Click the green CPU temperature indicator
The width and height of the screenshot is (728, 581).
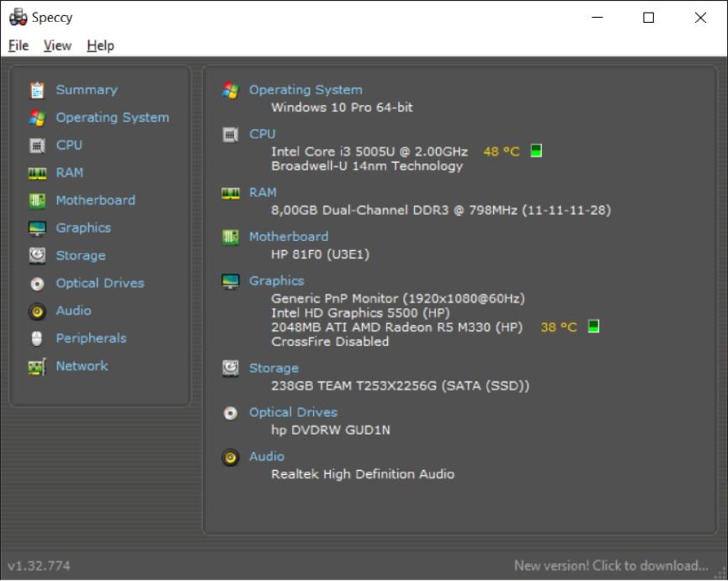pos(536,152)
